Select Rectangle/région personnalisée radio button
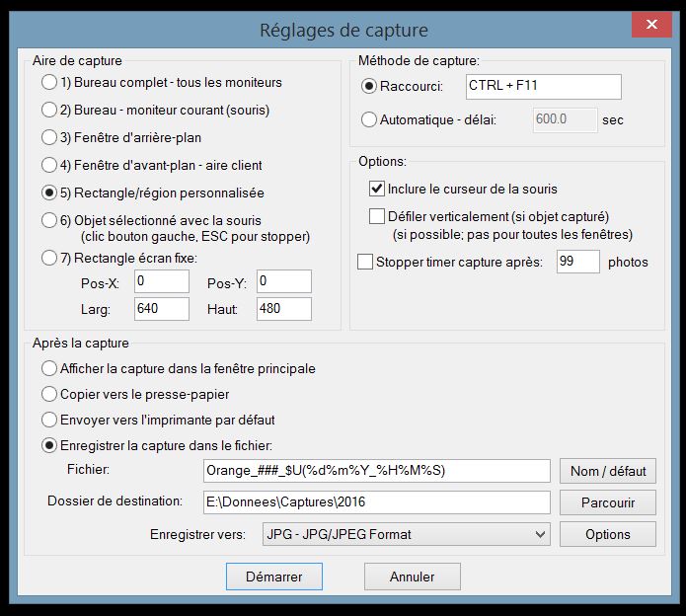The image size is (686, 616). point(49,192)
